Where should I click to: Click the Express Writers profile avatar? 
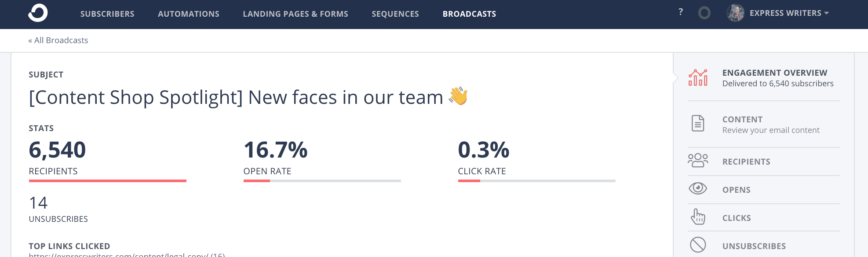click(735, 13)
